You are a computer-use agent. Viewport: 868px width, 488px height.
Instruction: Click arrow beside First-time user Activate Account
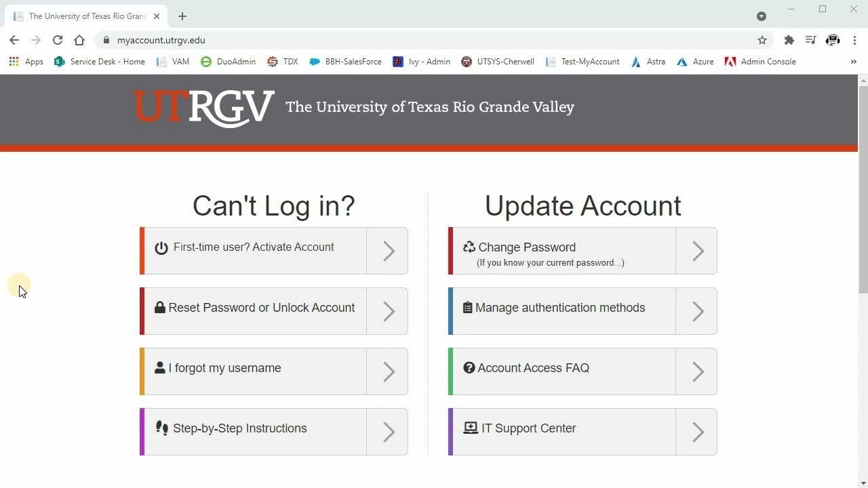point(388,251)
